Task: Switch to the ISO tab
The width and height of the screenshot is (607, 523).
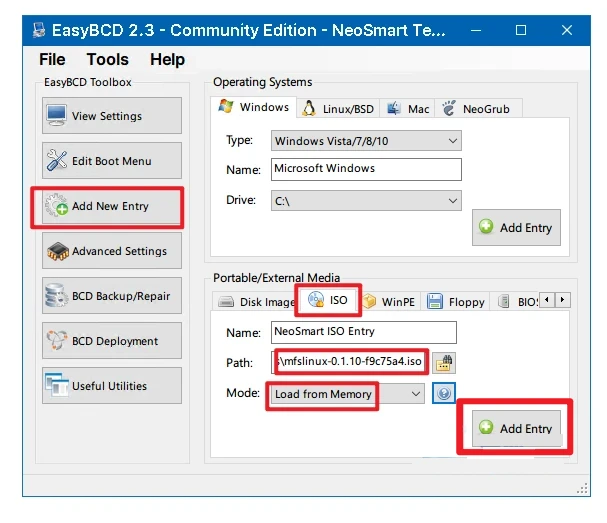Action: [x=328, y=300]
